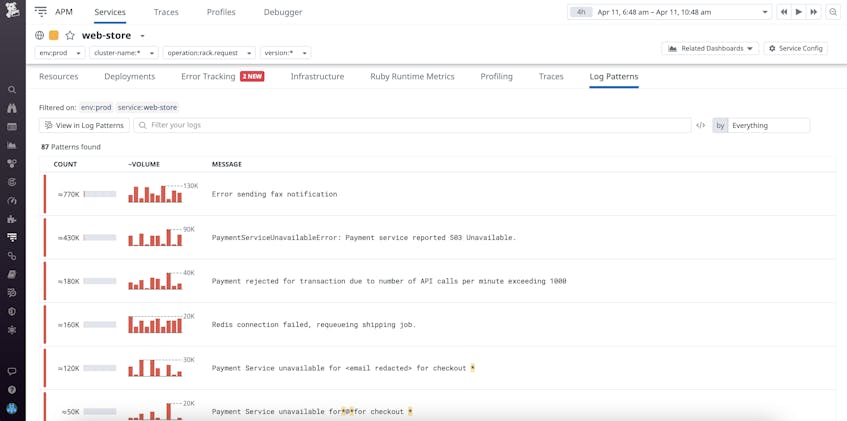Click the target-shaped sidebar icon
The width and height of the screenshot is (847, 421).
[x=12, y=182]
